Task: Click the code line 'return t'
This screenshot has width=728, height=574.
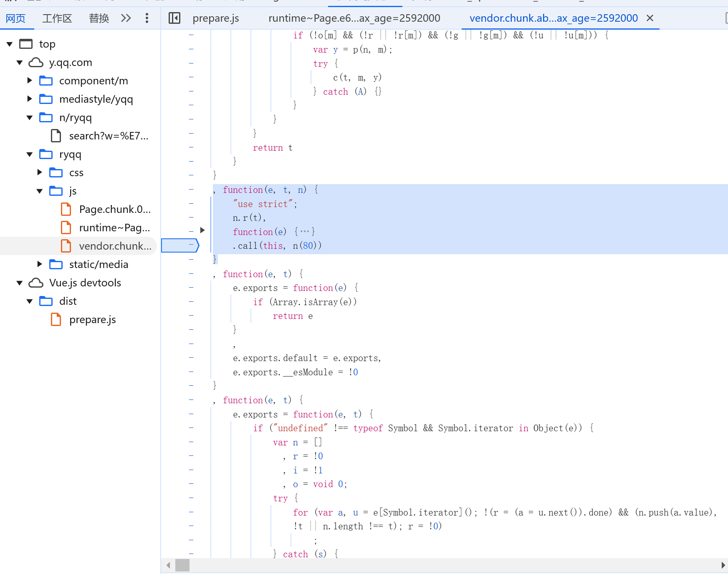Action: click(273, 148)
